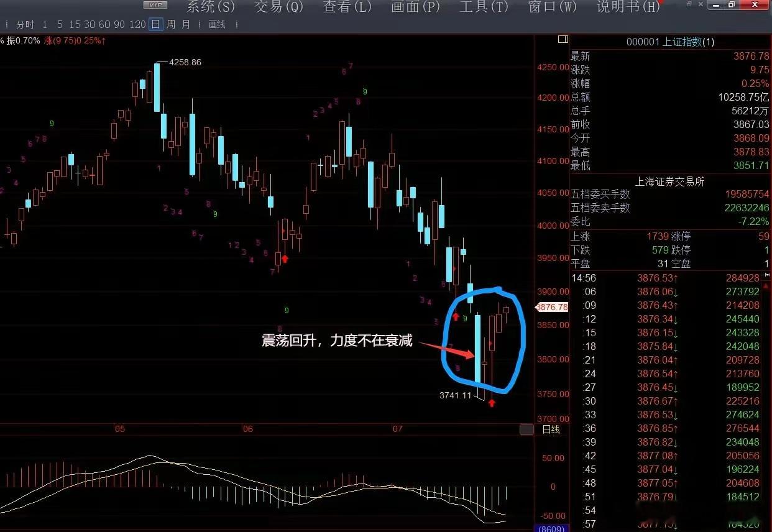Click the current price tag 3876.78 on axis

click(552, 307)
